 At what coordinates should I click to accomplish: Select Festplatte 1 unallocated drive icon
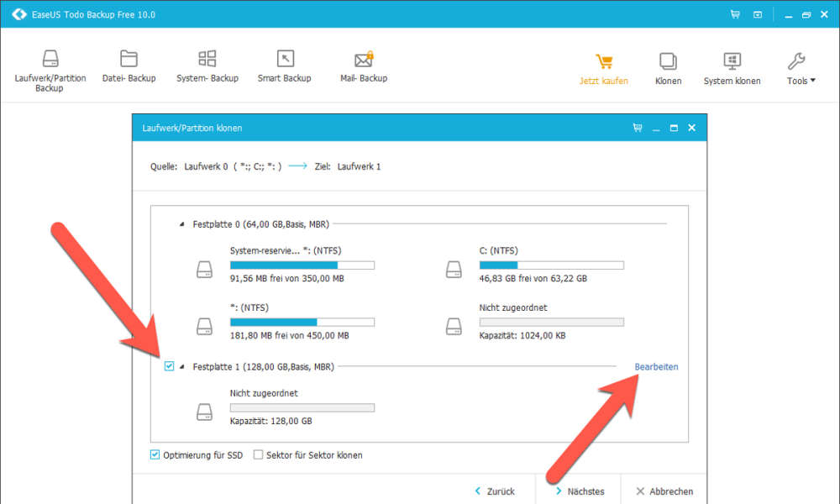pos(204,412)
